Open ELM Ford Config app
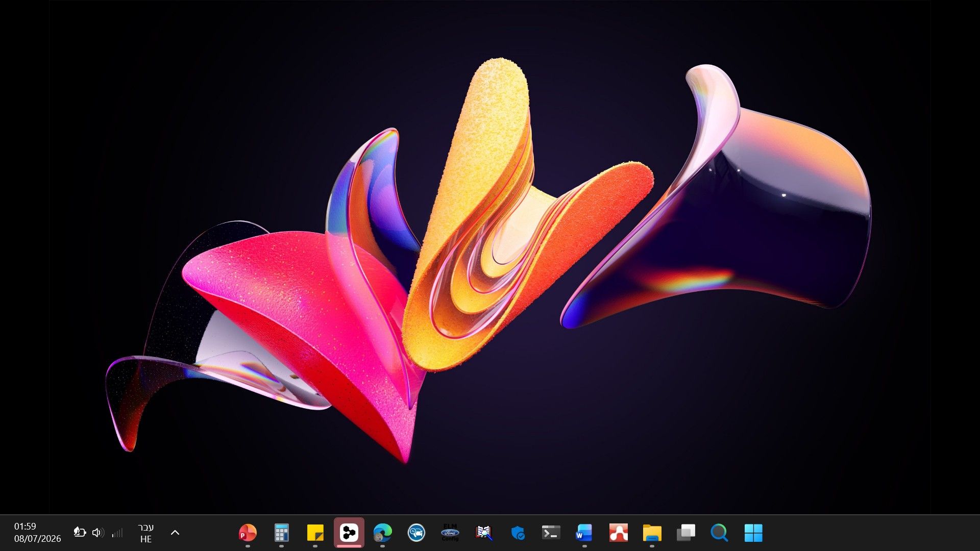This screenshot has height=551, width=980. click(450, 533)
